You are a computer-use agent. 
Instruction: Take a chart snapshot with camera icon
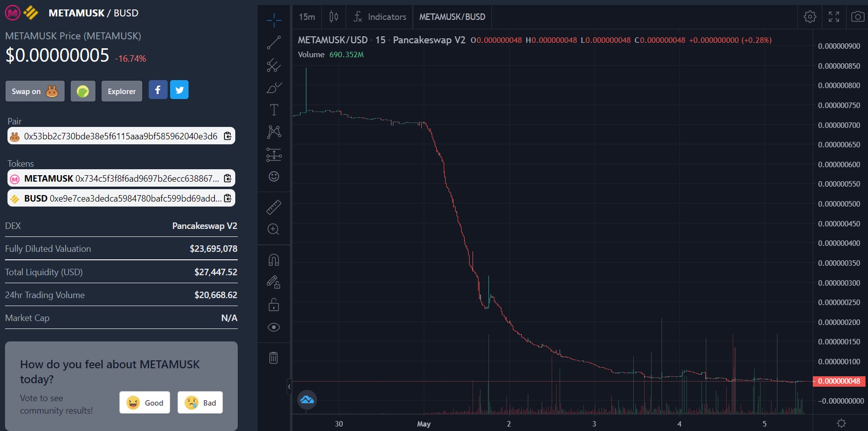click(858, 17)
